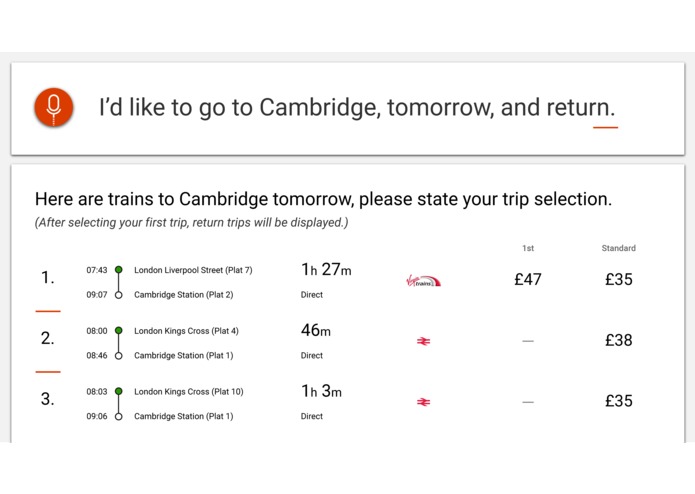This screenshot has width=695, height=494.
Task: Choose the £38 standard fare
Action: point(618,340)
